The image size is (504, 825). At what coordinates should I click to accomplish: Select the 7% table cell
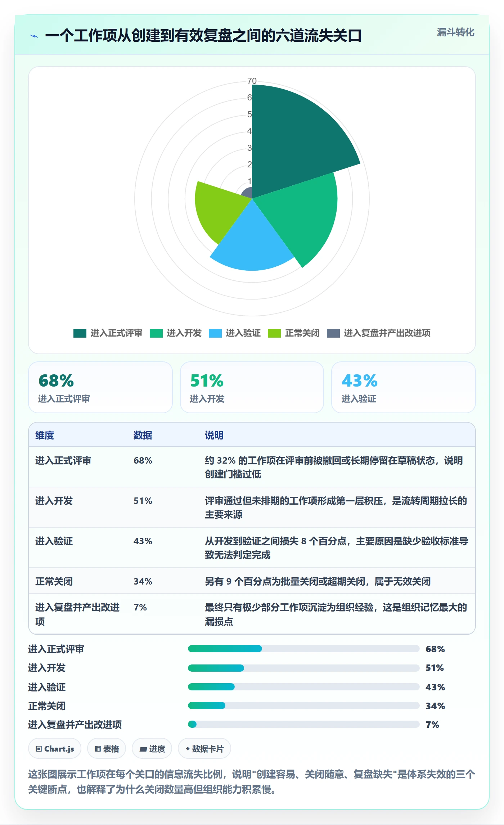pos(140,607)
